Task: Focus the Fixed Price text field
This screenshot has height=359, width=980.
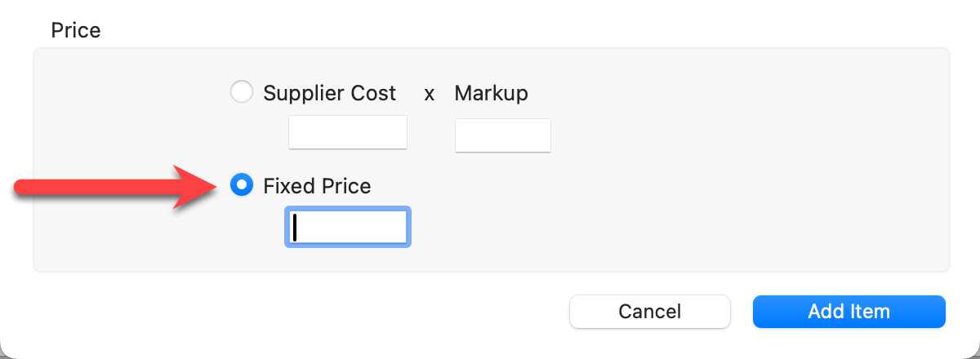Action: [348, 227]
